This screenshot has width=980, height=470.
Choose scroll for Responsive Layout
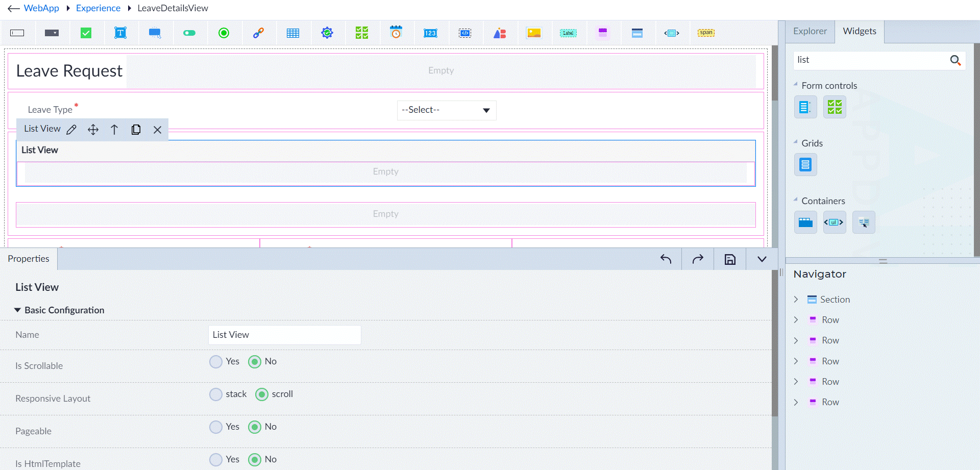pyautogui.click(x=261, y=394)
